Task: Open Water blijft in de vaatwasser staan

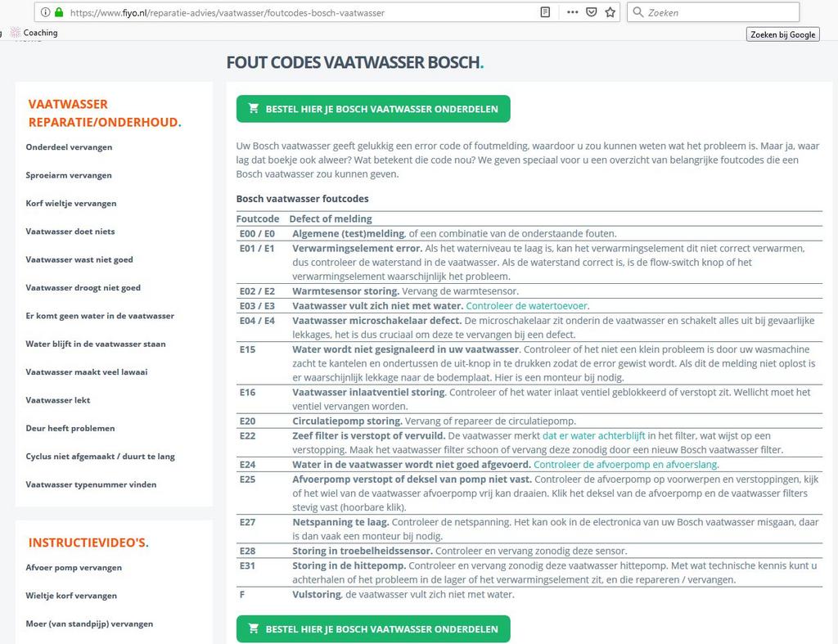Action: [96, 344]
